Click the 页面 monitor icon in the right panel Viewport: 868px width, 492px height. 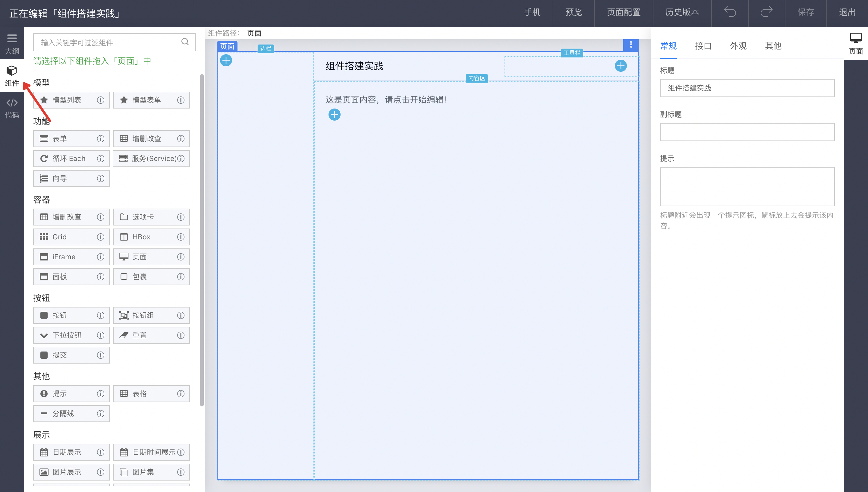click(856, 44)
